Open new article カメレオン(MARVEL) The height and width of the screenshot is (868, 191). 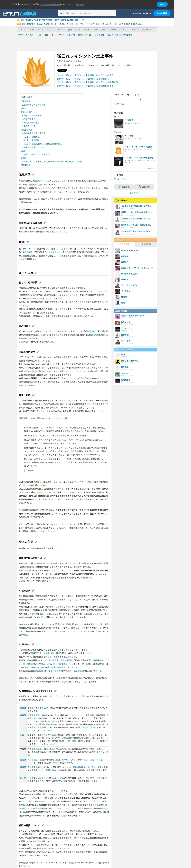tap(130, 361)
